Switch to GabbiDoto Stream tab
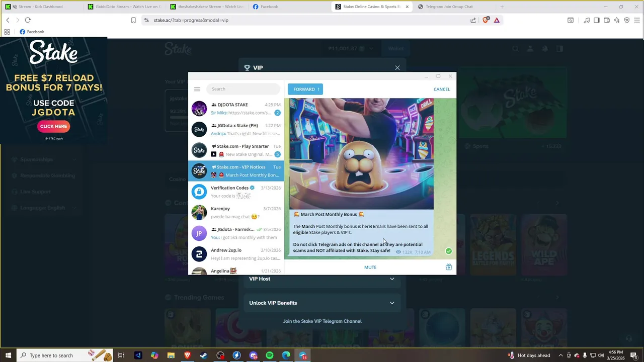 click(124, 7)
